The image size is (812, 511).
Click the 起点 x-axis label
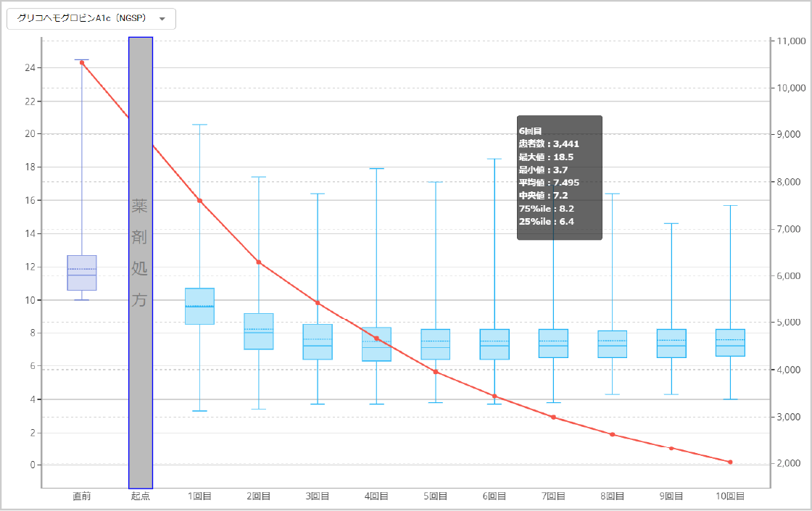click(x=141, y=497)
